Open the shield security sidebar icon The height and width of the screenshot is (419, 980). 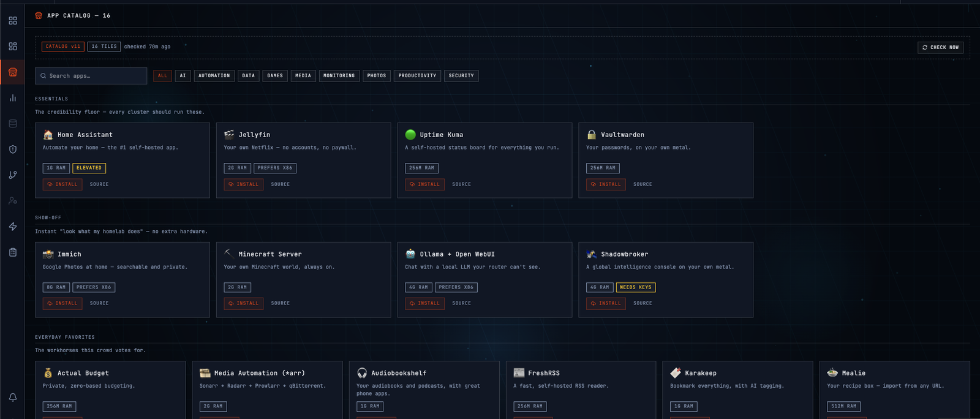(x=13, y=149)
